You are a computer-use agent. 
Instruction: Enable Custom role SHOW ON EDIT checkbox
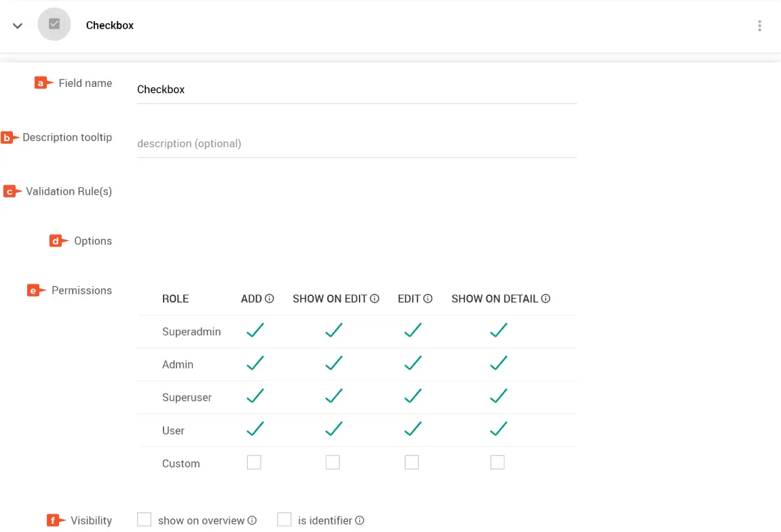332,463
